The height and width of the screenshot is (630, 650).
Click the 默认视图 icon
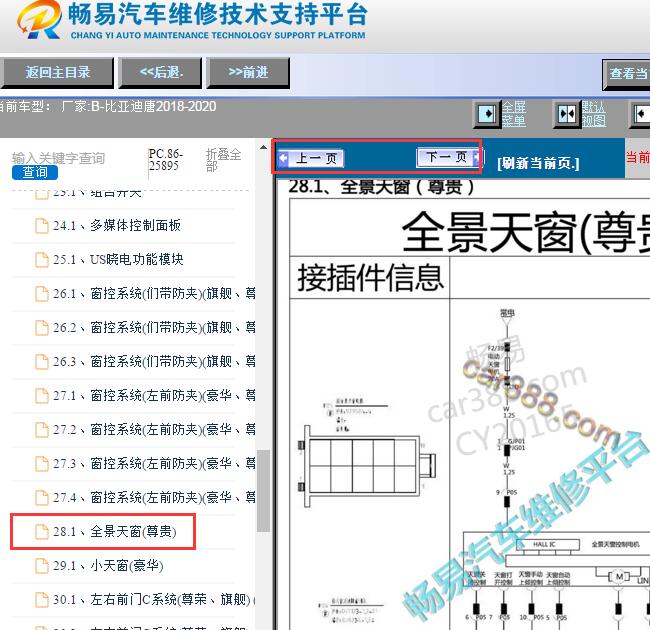point(567,114)
